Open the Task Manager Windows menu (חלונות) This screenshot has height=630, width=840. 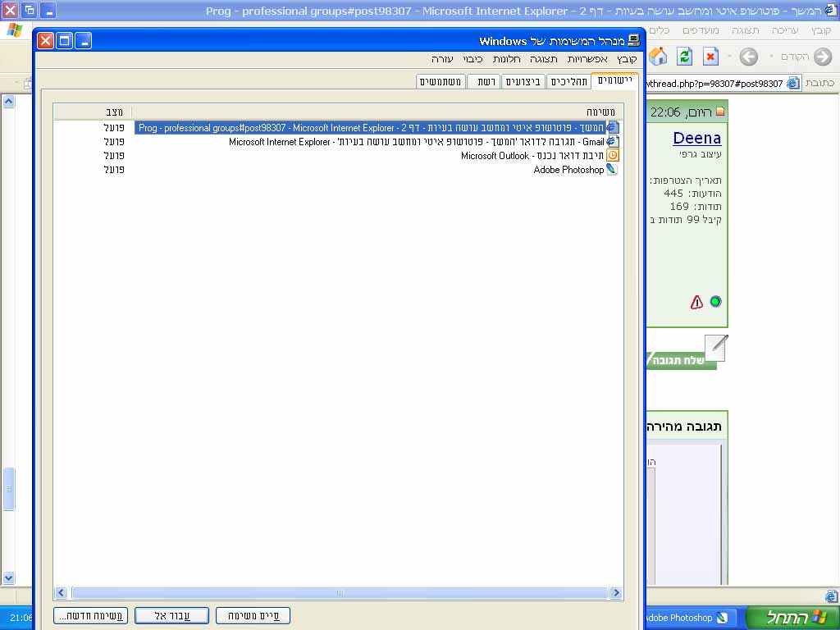coord(506,59)
